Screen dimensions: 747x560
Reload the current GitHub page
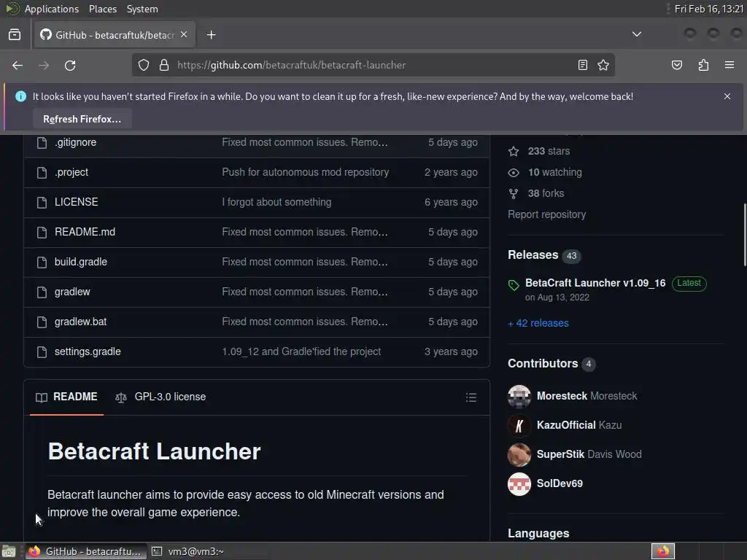point(70,65)
